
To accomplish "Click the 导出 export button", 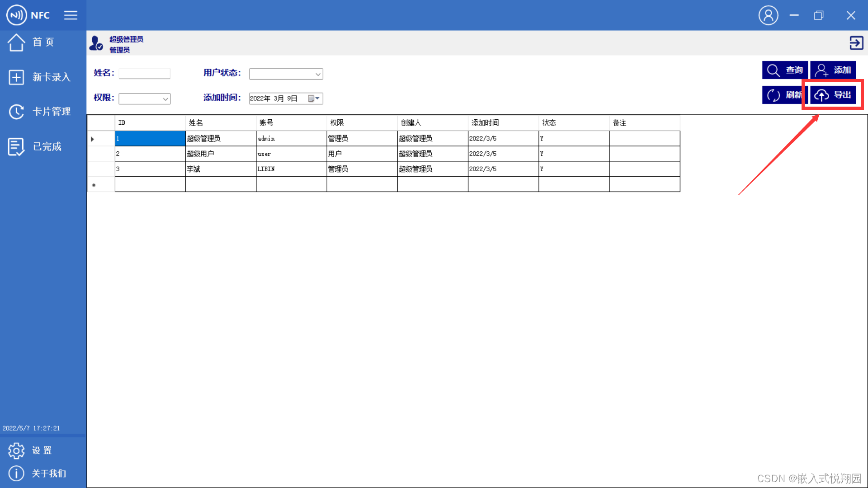I will pos(833,95).
